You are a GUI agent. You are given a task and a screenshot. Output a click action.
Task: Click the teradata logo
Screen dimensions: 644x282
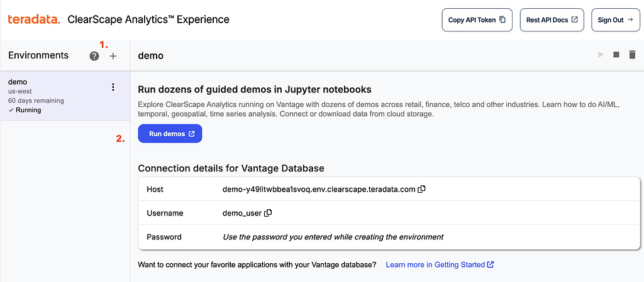34,19
